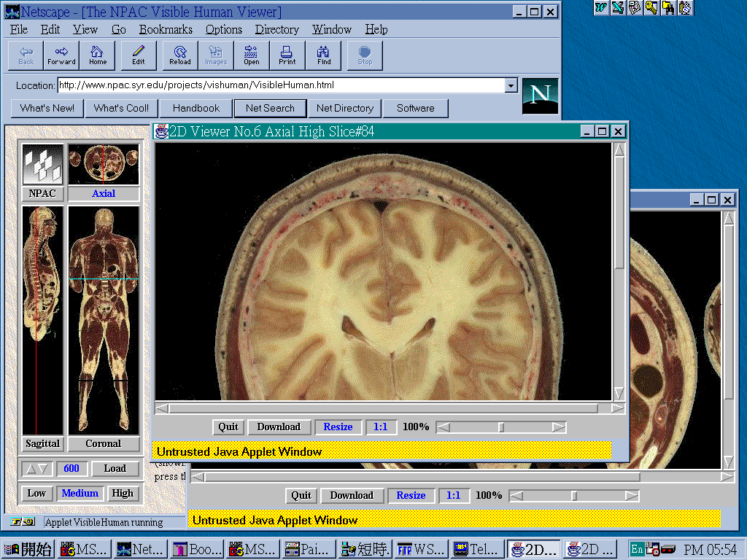Open the Location URL dropdown arrow

coord(511,86)
